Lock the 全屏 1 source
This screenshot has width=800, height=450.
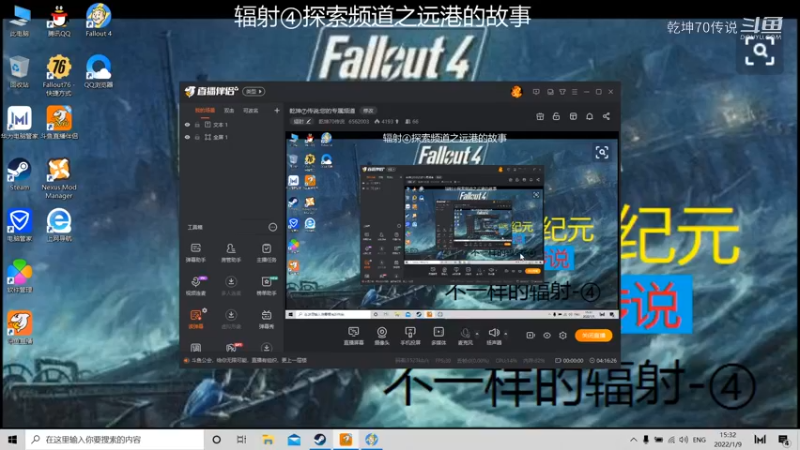[x=197, y=137]
